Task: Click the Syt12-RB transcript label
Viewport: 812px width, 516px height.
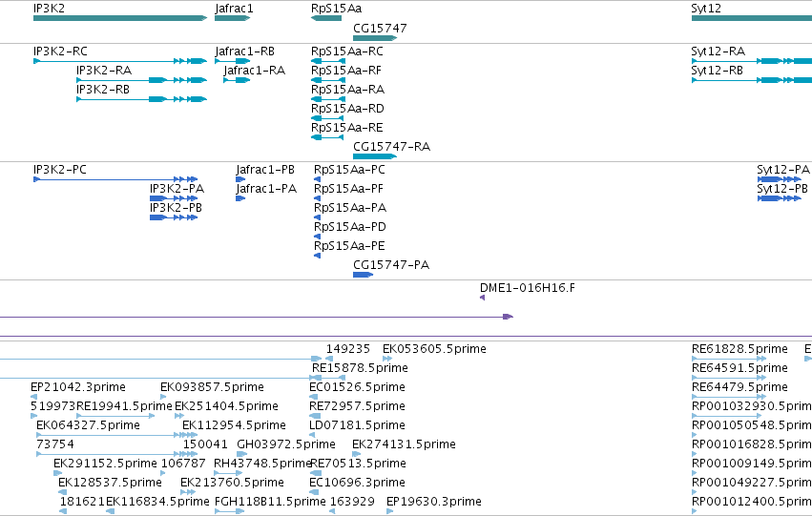Action: (x=717, y=71)
